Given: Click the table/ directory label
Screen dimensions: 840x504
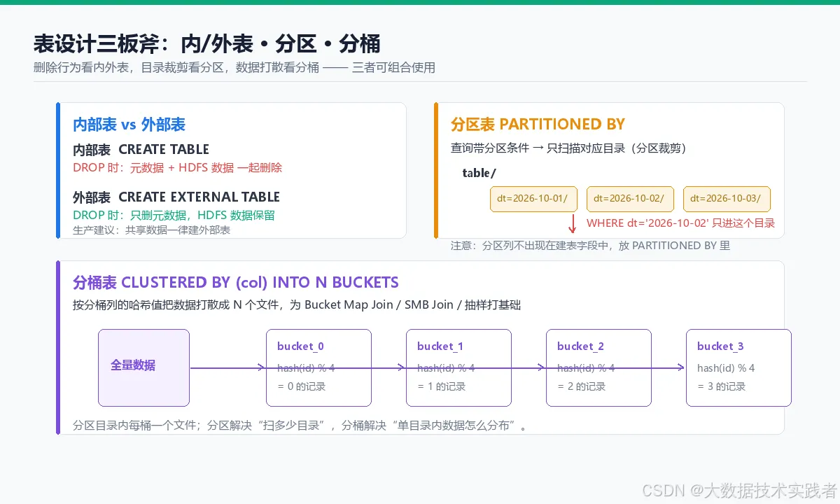Looking at the screenshot, I should click(479, 173).
